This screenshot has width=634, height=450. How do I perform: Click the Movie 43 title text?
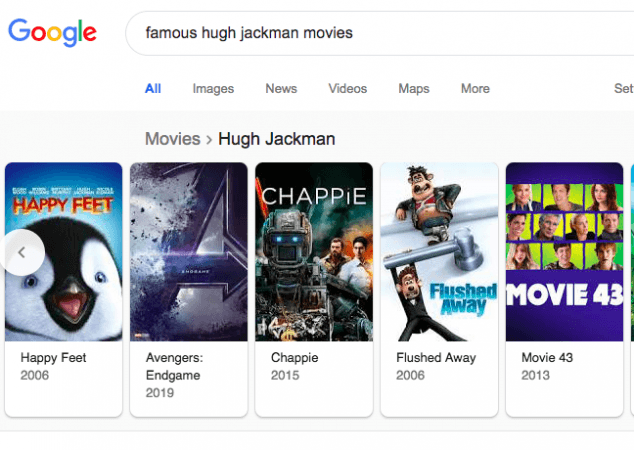point(547,358)
